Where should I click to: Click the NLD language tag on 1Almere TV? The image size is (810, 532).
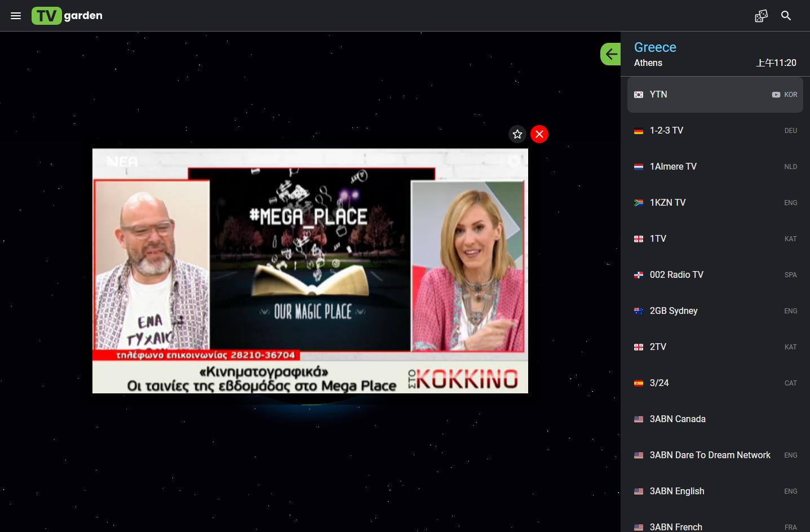[791, 167]
